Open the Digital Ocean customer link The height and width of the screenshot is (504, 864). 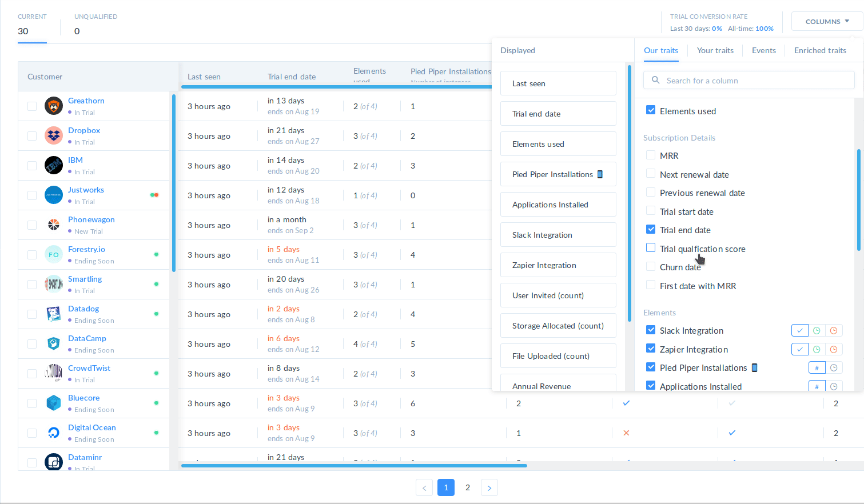click(x=92, y=427)
